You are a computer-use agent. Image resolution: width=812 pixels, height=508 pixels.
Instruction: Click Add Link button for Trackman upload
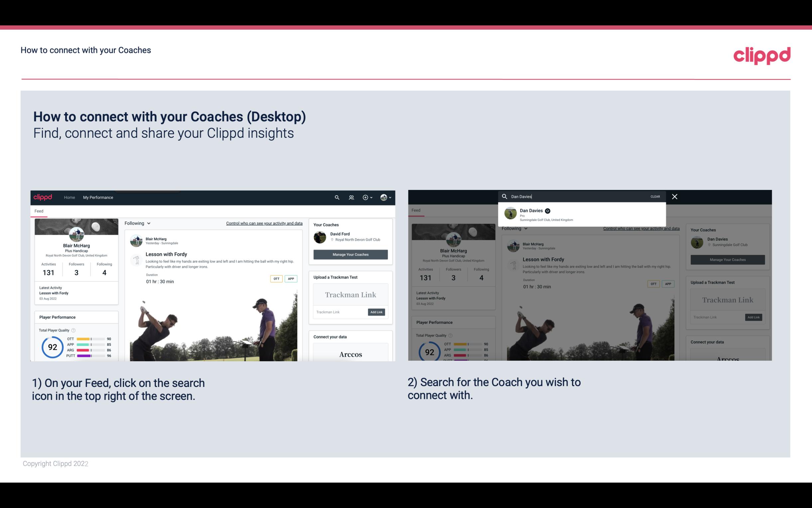click(377, 312)
